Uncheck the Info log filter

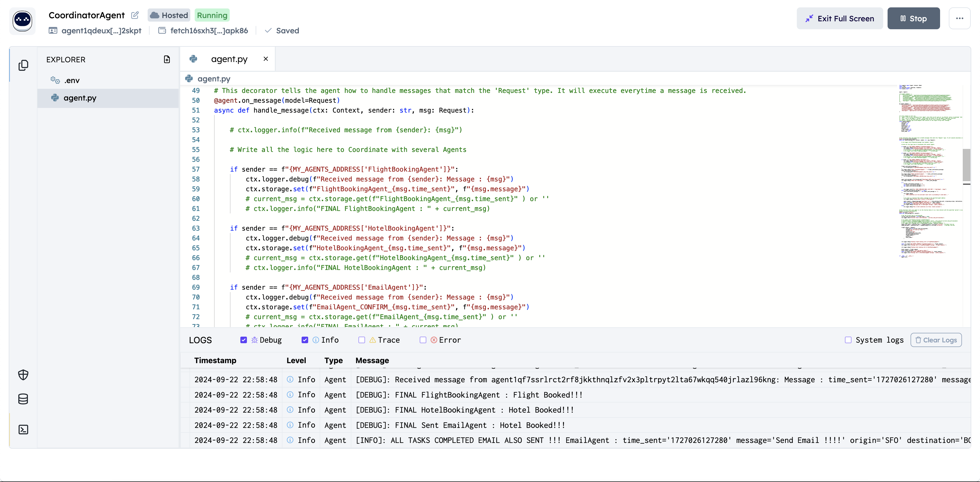(x=305, y=340)
